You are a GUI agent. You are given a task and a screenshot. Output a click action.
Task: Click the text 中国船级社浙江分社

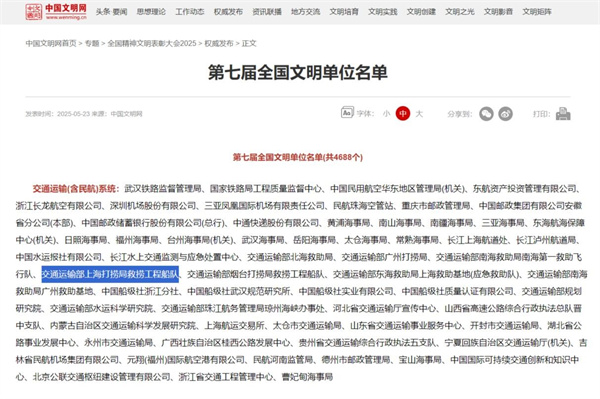pyautogui.click(x=140, y=292)
